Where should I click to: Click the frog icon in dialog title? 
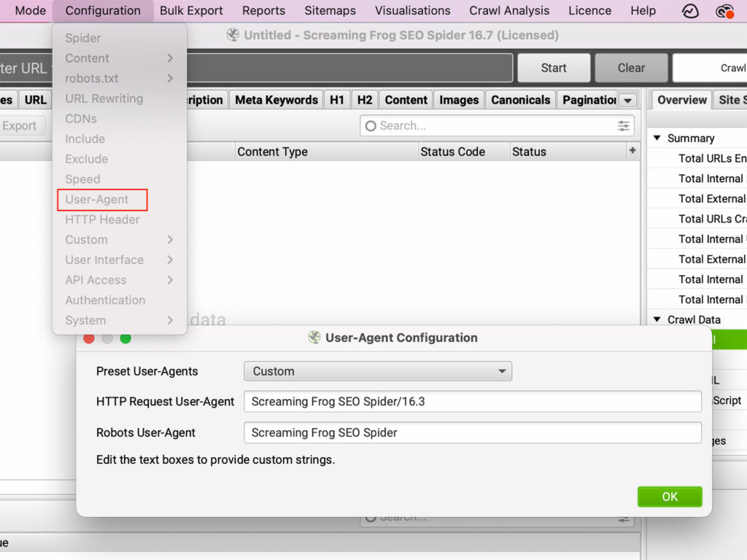pos(314,338)
